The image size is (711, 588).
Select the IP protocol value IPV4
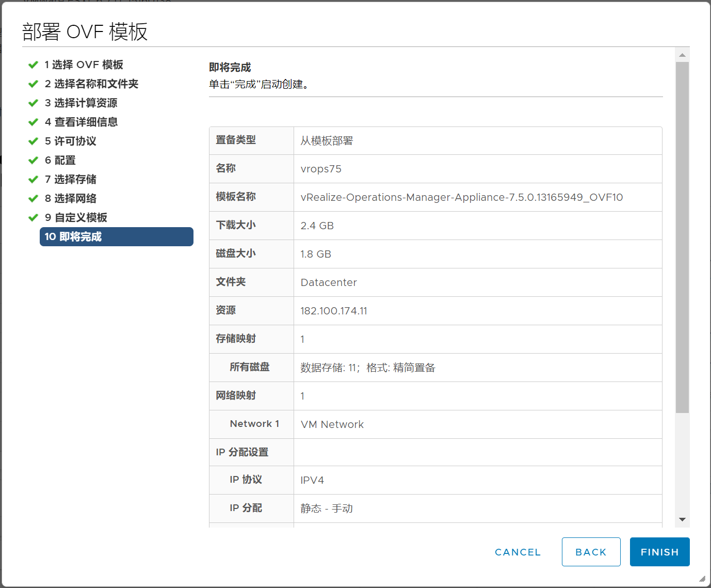coord(312,480)
